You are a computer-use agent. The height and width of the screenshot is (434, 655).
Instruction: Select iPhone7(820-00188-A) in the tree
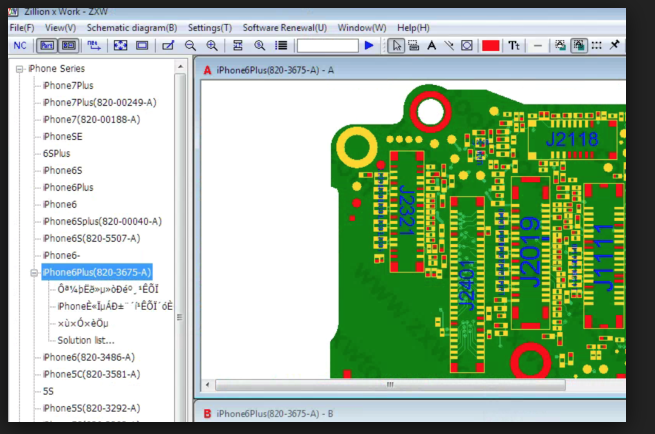click(x=91, y=119)
